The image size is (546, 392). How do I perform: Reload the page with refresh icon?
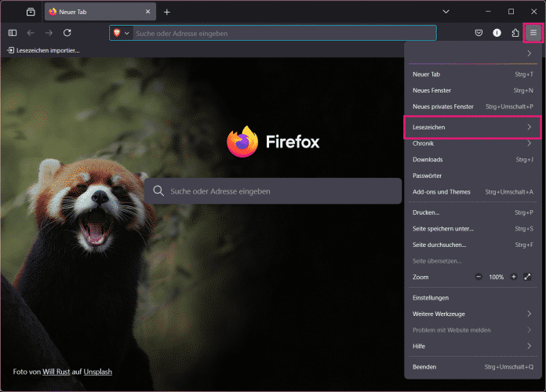67,33
